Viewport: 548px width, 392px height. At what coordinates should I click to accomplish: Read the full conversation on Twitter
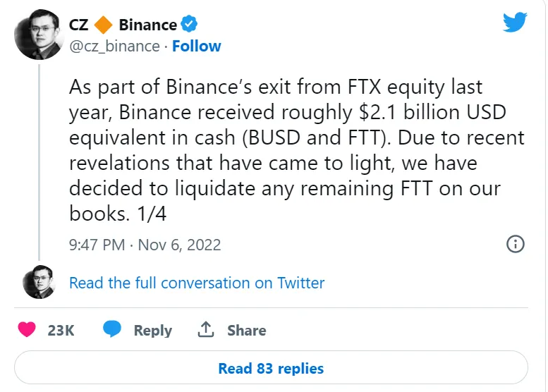pyautogui.click(x=197, y=283)
